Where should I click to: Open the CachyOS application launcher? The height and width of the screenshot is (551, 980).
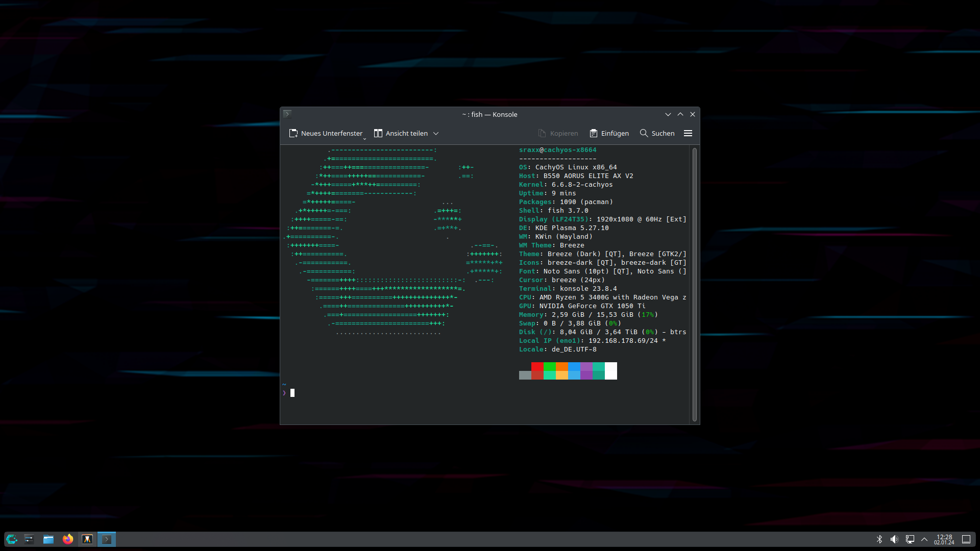tap(11, 539)
